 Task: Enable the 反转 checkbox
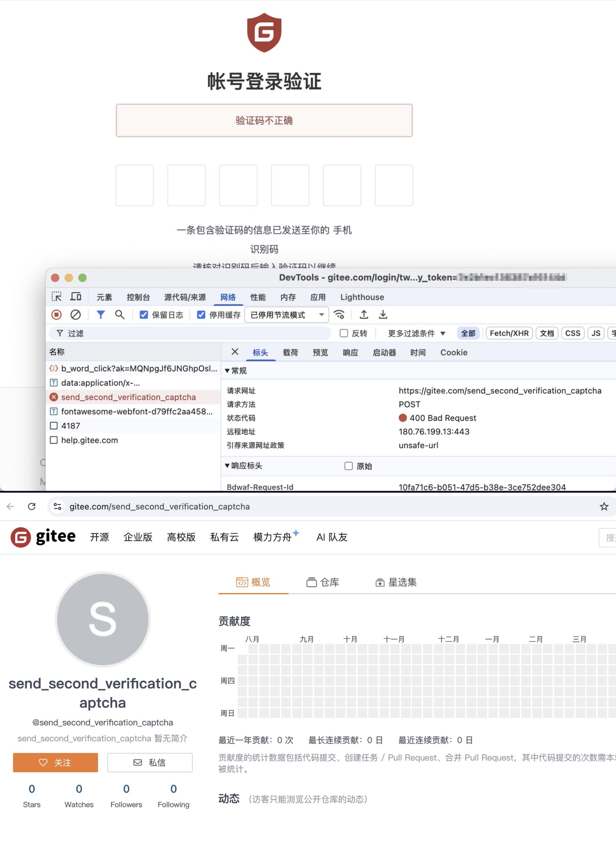click(x=344, y=333)
